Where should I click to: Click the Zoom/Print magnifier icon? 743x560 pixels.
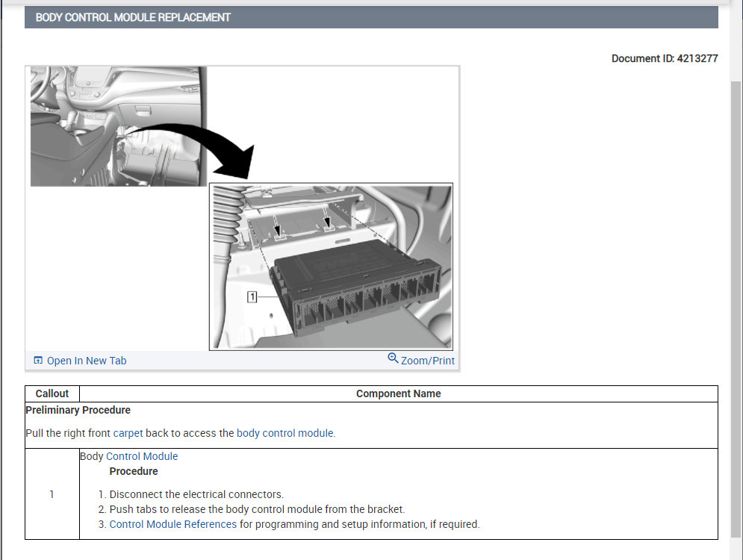click(393, 358)
